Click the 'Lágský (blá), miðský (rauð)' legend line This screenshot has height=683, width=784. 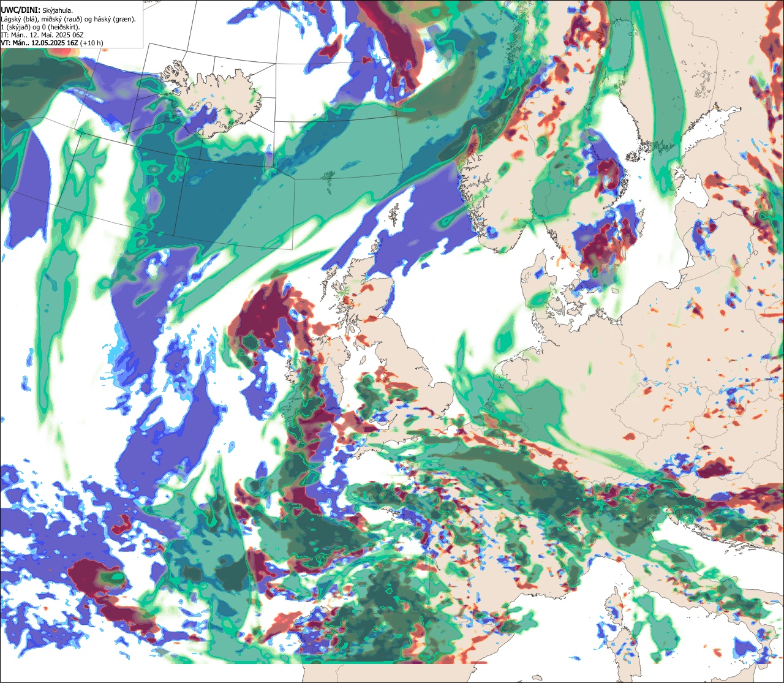click(69, 19)
